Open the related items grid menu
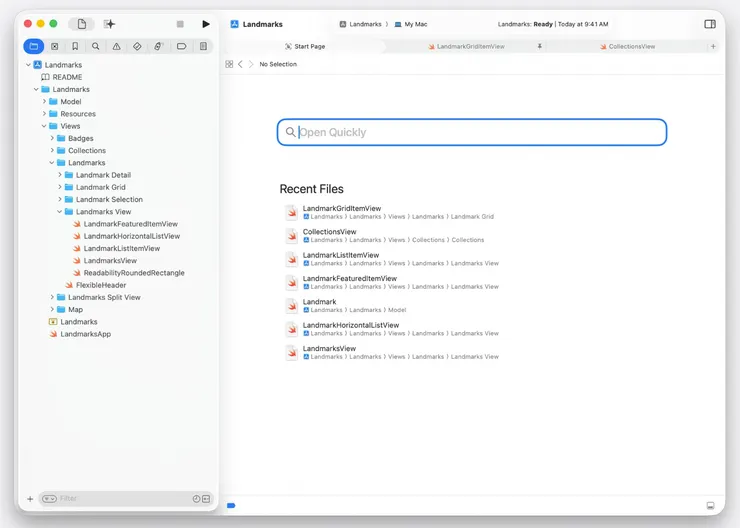Viewport: 740px width, 528px height. (229, 64)
